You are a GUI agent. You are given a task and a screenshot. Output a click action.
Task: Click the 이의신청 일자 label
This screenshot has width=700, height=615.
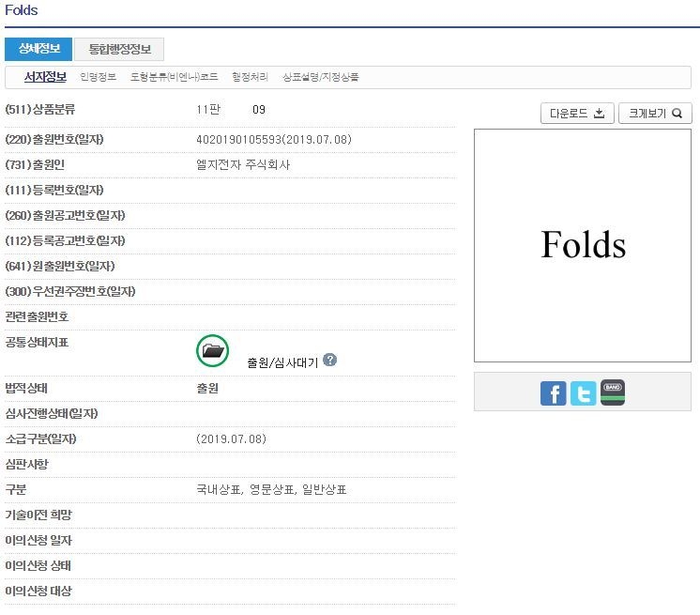[38, 541]
